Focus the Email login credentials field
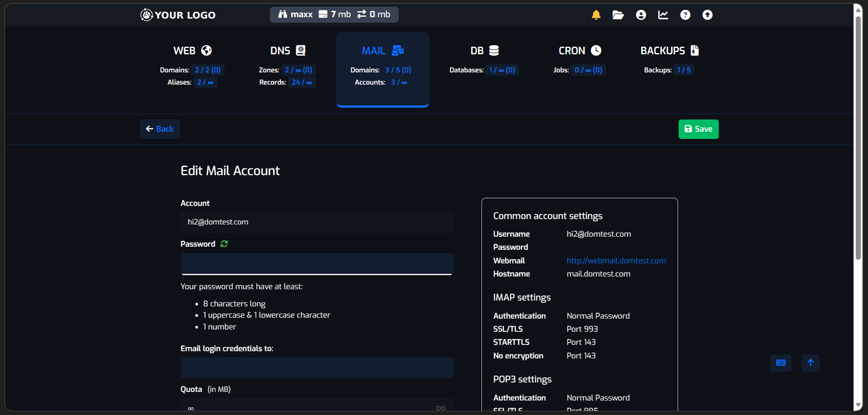This screenshot has width=868, height=415. (x=316, y=367)
